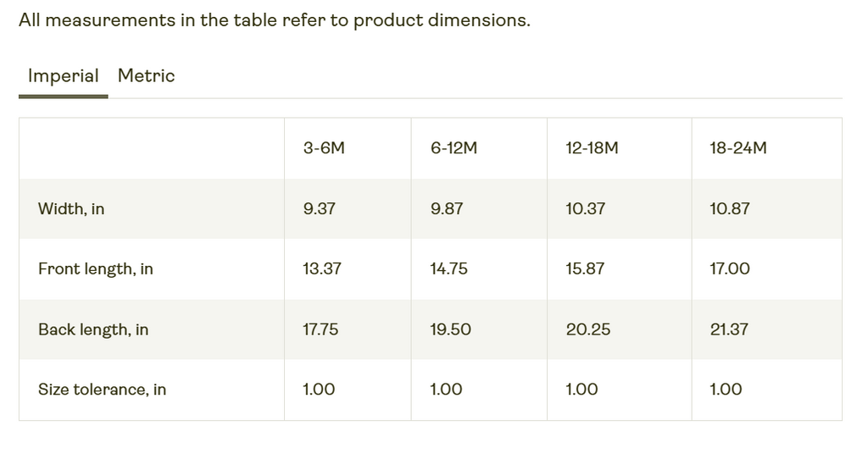Click the 9.87 width value
868x470 pixels.
[447, 209]
